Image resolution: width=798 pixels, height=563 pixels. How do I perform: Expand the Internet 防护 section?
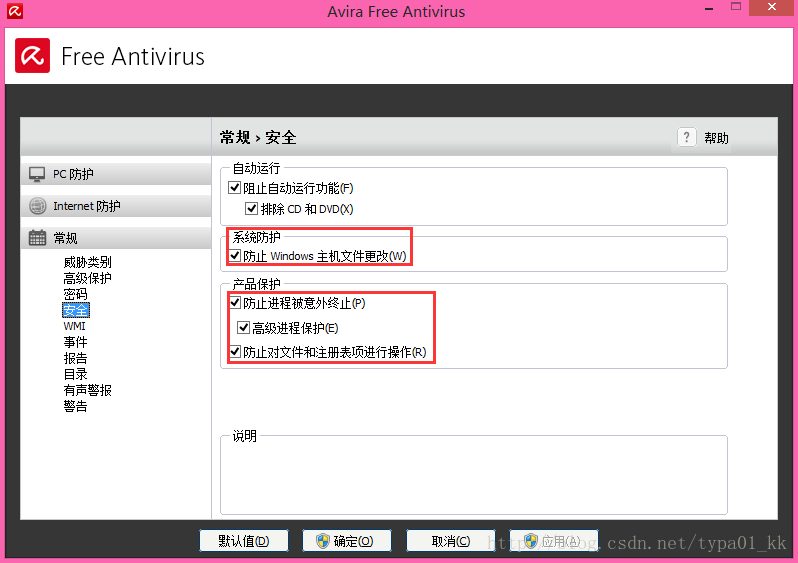pyautogui.click(x=116, y=206)
